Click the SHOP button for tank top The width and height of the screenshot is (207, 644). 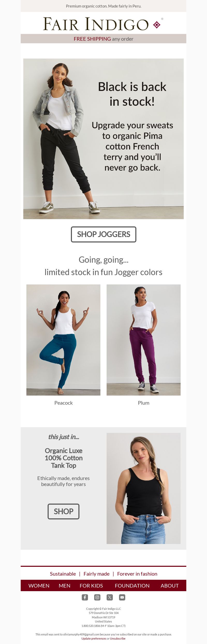(x=63, y=511)
